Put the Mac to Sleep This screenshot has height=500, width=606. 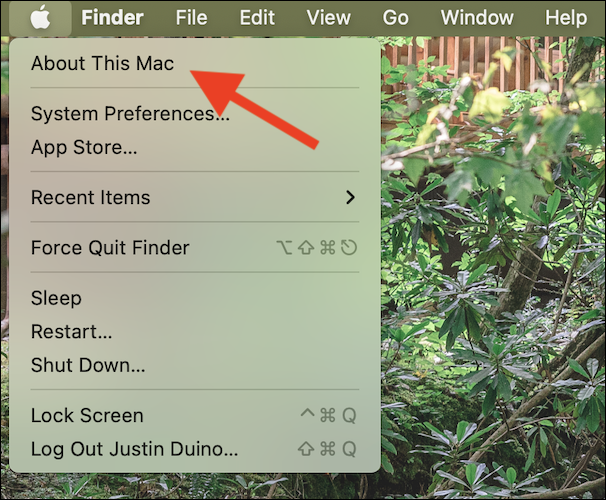pyautogui.click(x=56, y=298)
